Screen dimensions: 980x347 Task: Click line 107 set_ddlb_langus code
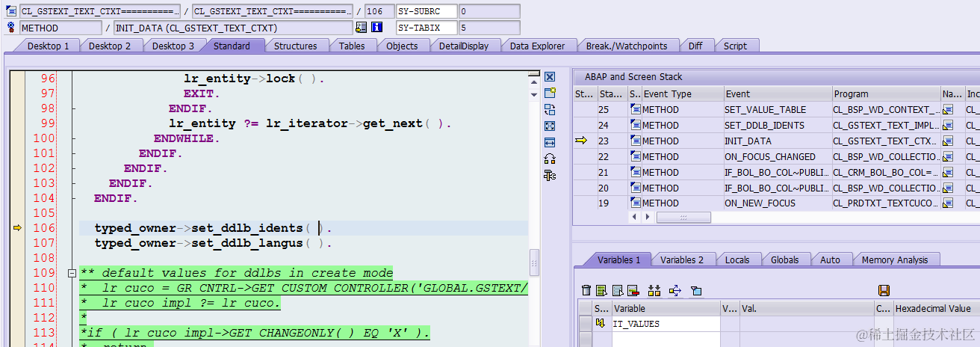(x=213, y=243)
